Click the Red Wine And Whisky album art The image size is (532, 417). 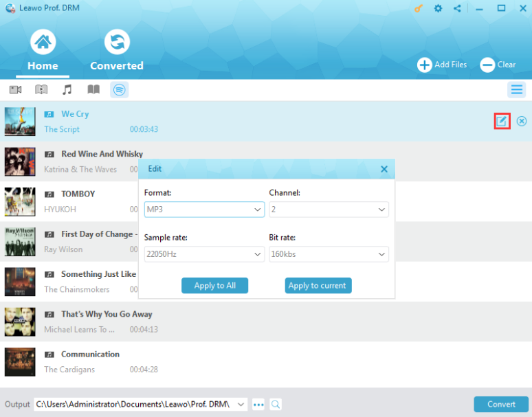click(20, 161)
